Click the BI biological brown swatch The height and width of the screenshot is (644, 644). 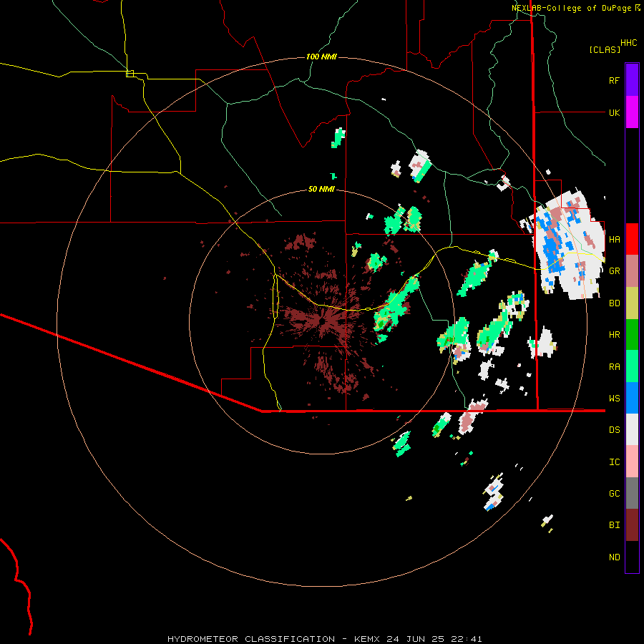(632, 525)
